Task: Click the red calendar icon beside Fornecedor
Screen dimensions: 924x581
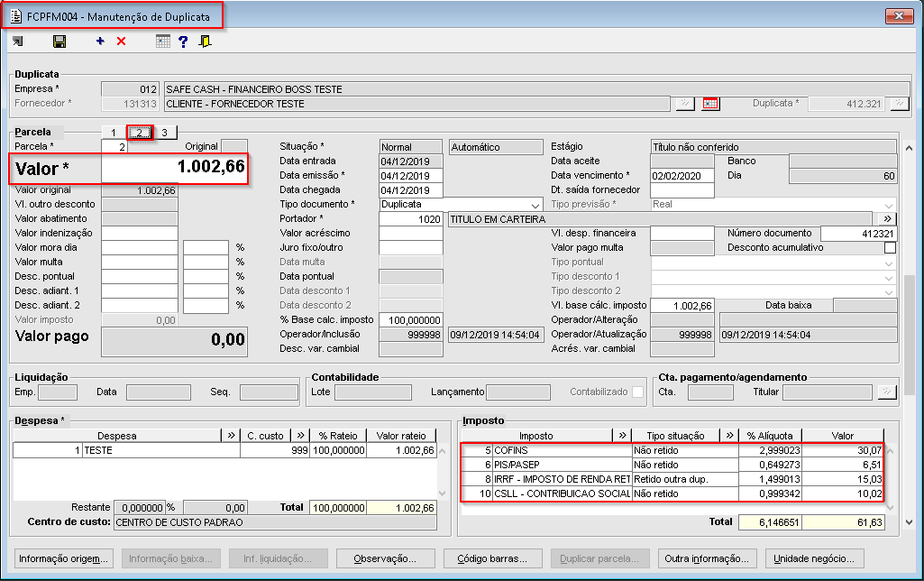Action: pyautogui.click(x=710, y=104)
